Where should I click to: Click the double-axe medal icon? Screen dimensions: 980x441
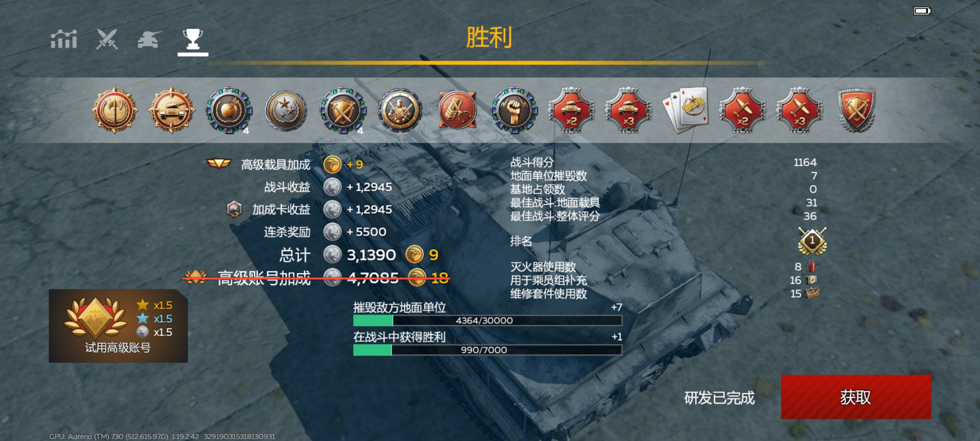point(114,110)
